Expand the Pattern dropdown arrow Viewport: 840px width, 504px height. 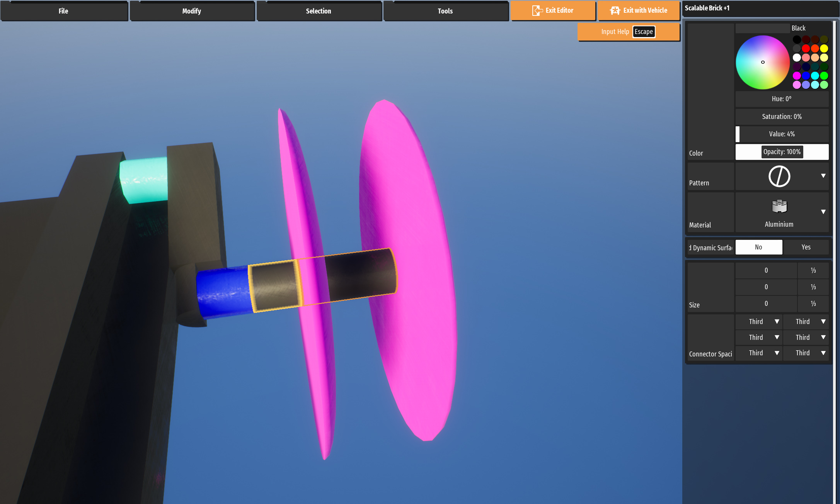click(823, 176)
